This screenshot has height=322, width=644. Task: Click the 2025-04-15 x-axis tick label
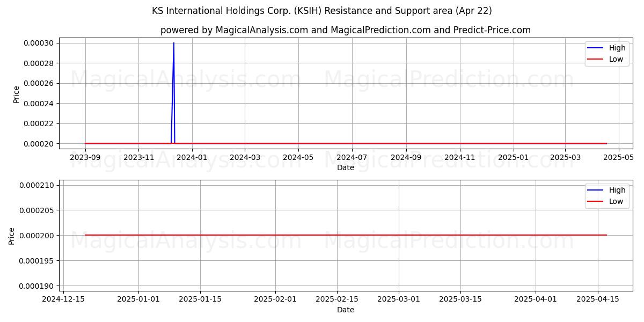coord(597,299)
